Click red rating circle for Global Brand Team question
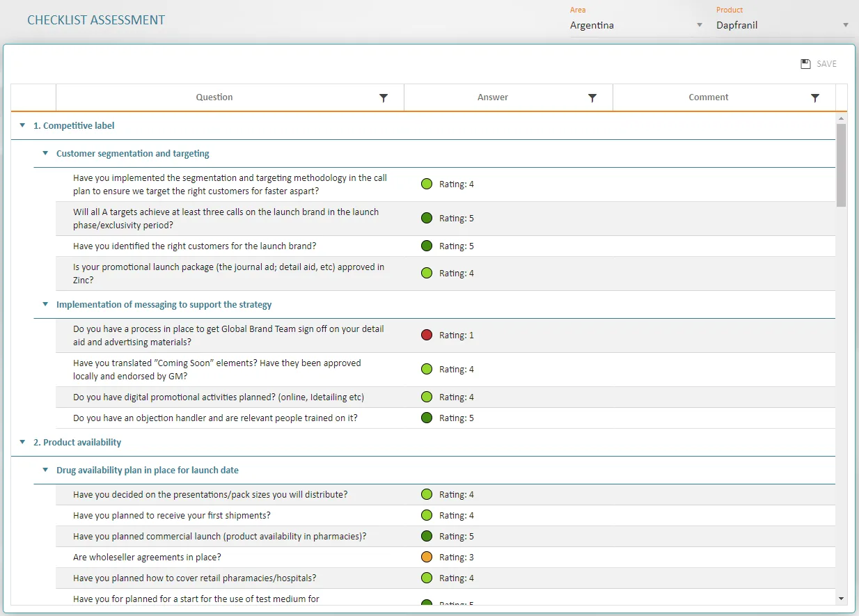The height and width of the screenshot is (616, 859). (427, 335)
